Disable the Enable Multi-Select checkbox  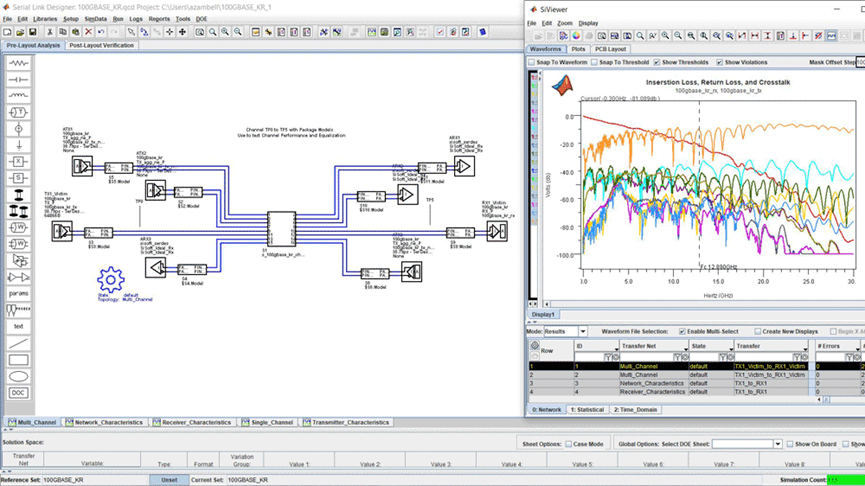(x=682, y=332)
